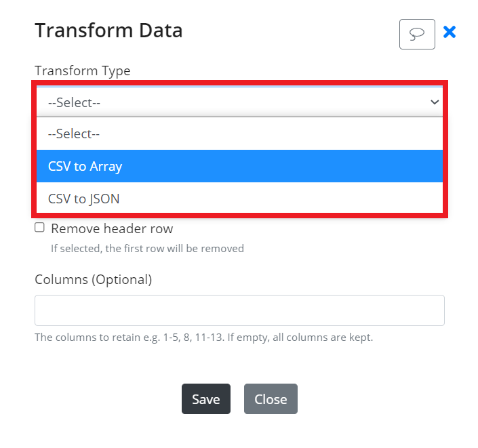Click the gray Close button
Viewport: 478px width, 448px height.
click(x=271, y=399)
